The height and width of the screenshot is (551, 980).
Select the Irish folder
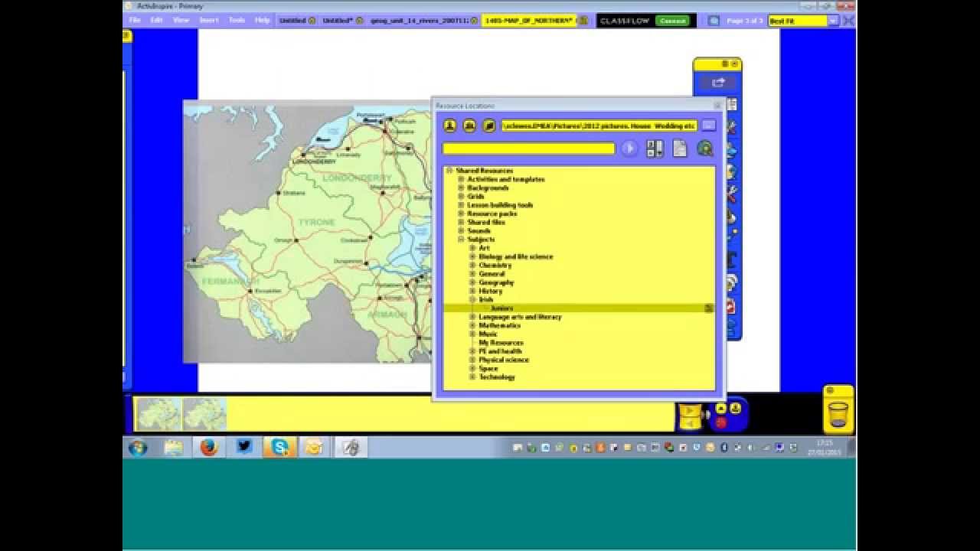coord(486,299)
